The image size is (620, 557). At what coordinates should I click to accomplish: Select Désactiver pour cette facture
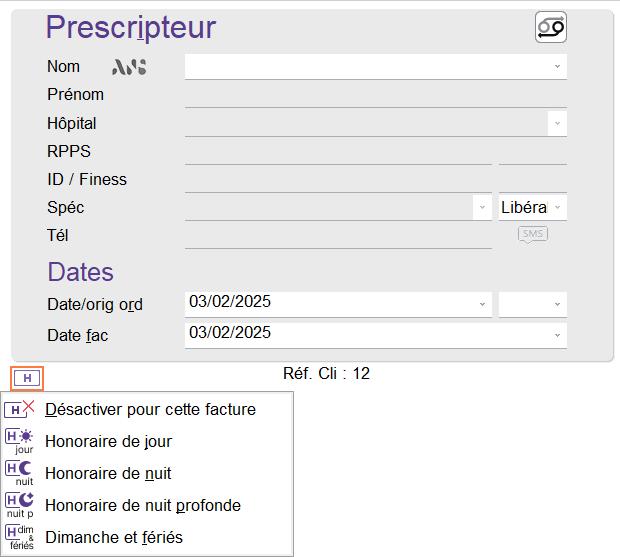click(x=150, y=409)
